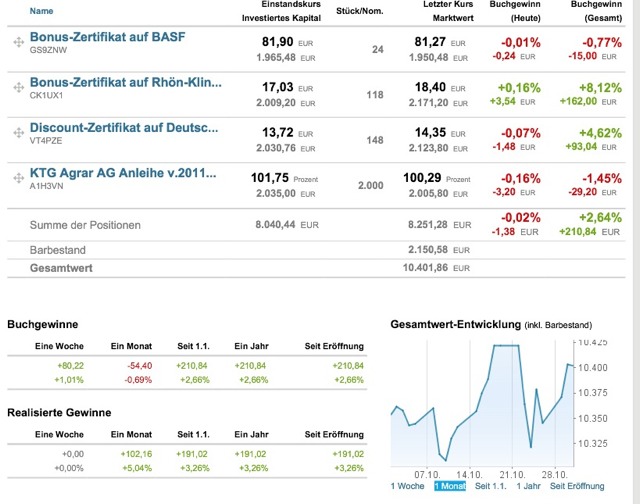Click the Gesamtwert-Entwicklung line chart
This screenshot has width=640, height=504.
pos(481,398)
